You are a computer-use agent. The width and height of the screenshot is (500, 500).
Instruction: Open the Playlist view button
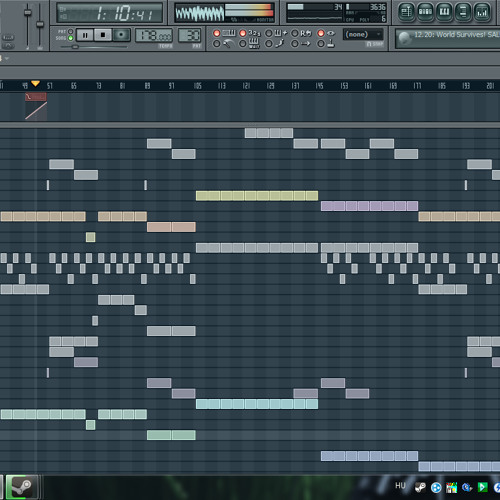[x=406, y=12]
